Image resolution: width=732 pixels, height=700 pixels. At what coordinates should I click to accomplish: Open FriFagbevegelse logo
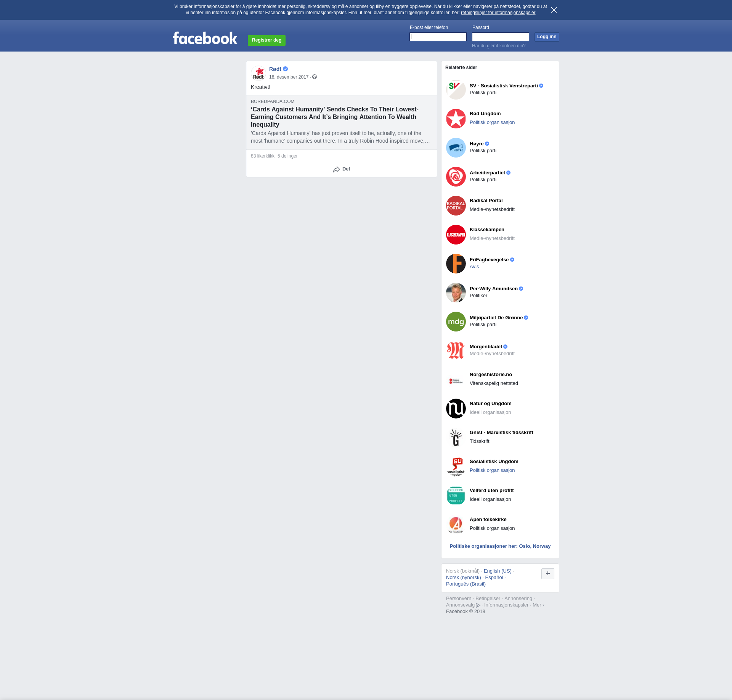[456, 264]
